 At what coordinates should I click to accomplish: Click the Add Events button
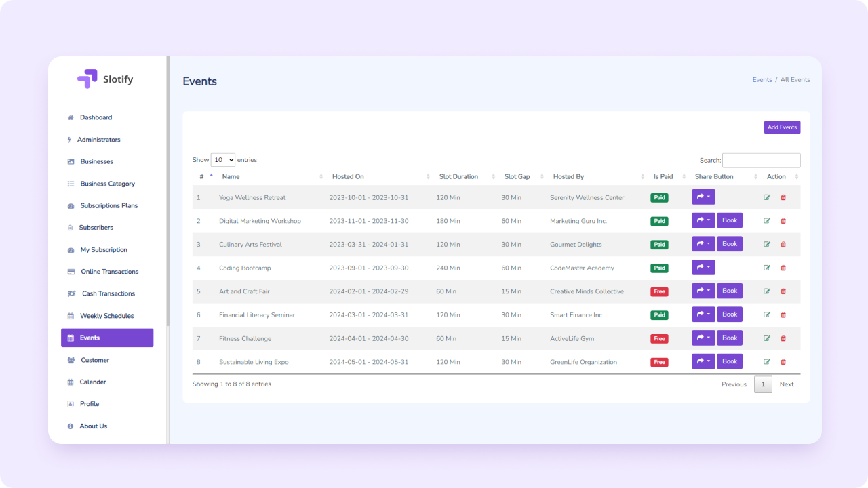point(782,127)
